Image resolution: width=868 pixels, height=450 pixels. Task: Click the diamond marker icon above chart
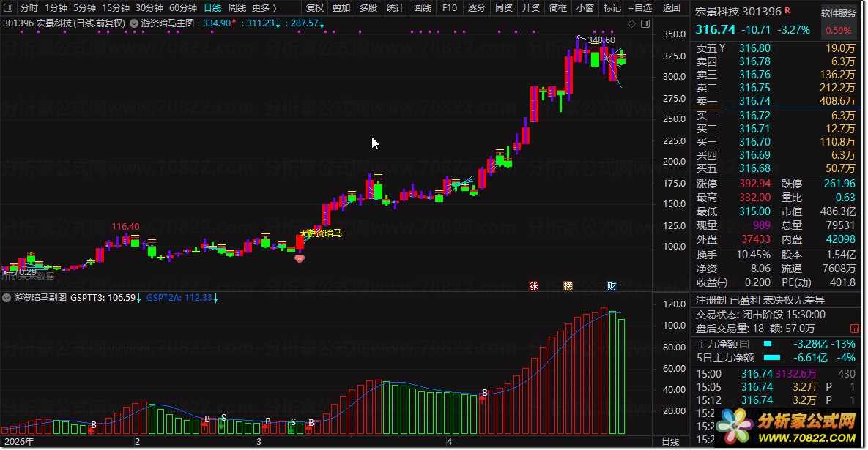click(631, 23)
